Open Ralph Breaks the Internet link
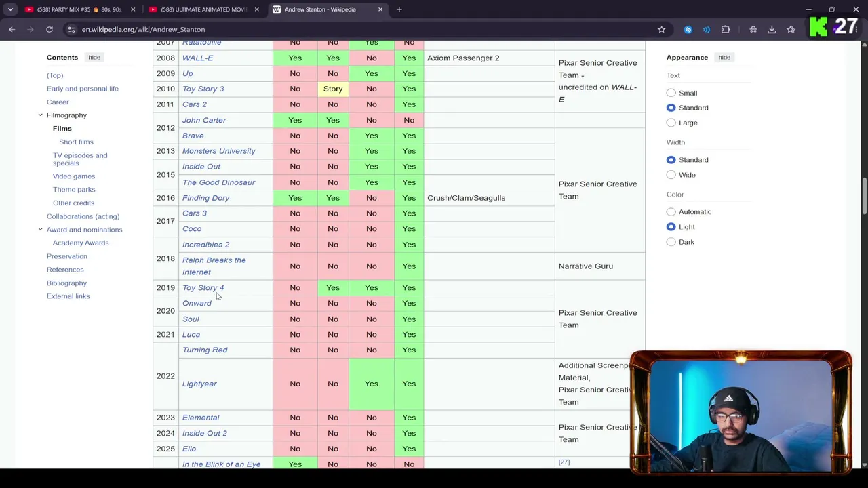 tap(214, 266)
